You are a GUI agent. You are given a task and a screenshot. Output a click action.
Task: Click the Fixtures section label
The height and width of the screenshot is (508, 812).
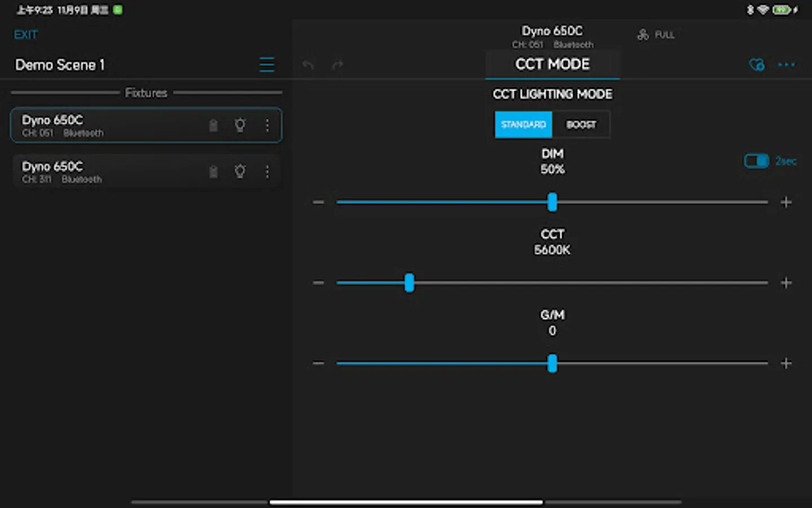pyautogui.click(x=146, y=93)
